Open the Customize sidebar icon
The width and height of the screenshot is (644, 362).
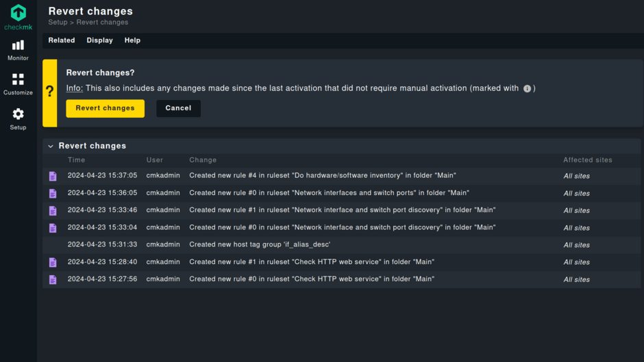(x=18, y=80)
